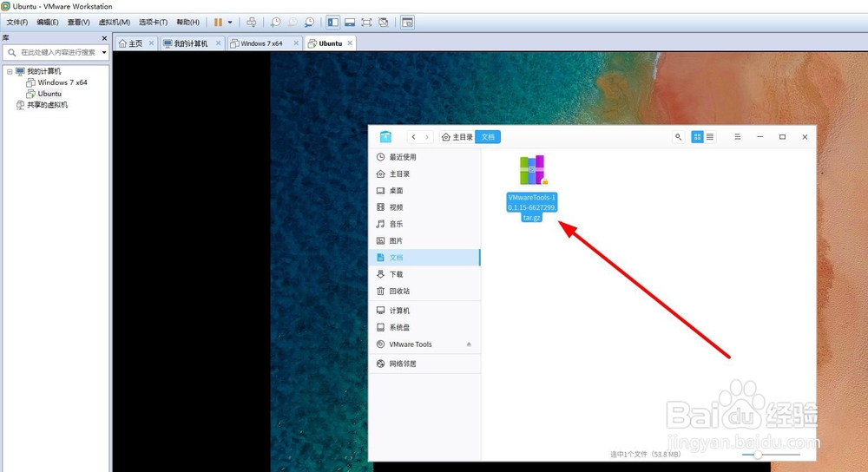This screenshot has width=868, height=472.
Task: Close the Ubuntu tab
Action: pyautogui.click(x=350, y=43)
